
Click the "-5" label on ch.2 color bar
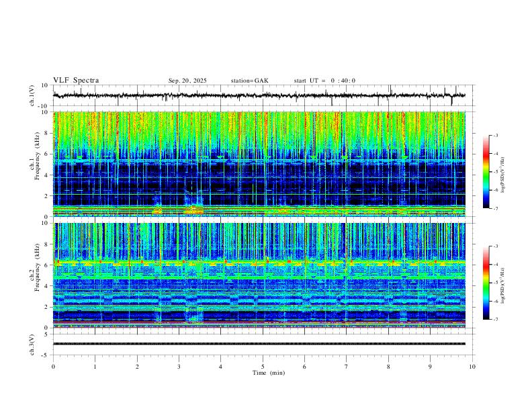[495, 283]
